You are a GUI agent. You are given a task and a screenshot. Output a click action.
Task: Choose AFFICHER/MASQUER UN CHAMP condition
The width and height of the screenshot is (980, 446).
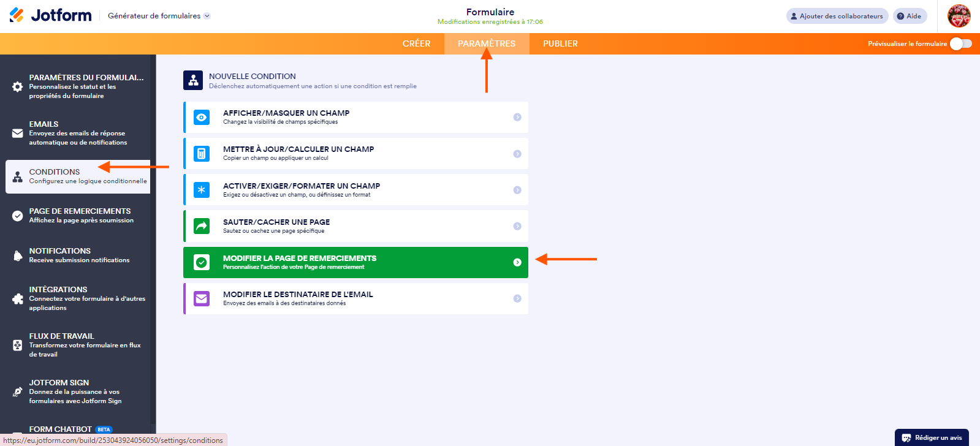pyautogui.click(x=355, y=117)
